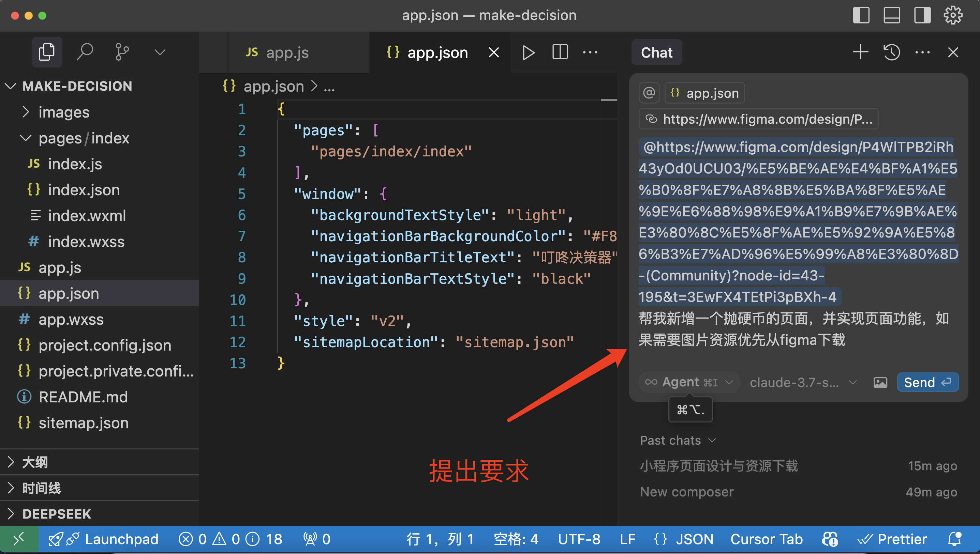Image resolution: width=980 pixels, height=554 pixels.
Task: Show chat history clock icon
Action: [x=892, y=52]
